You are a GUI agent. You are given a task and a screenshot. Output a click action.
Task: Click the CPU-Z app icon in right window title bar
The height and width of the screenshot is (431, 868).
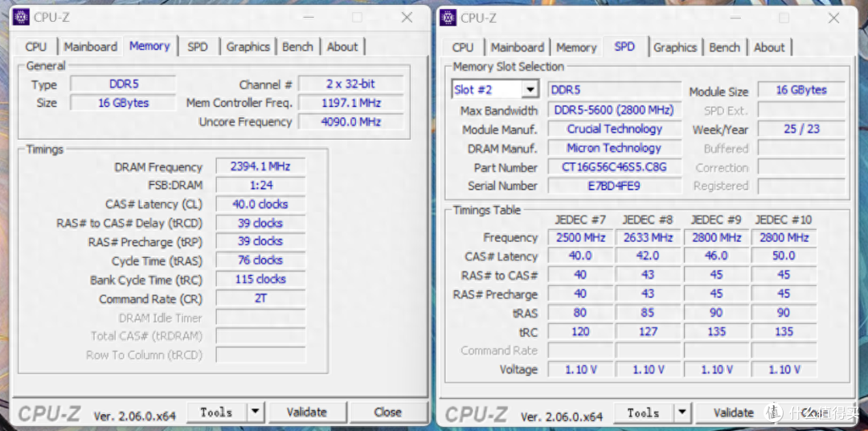(448, 18)
